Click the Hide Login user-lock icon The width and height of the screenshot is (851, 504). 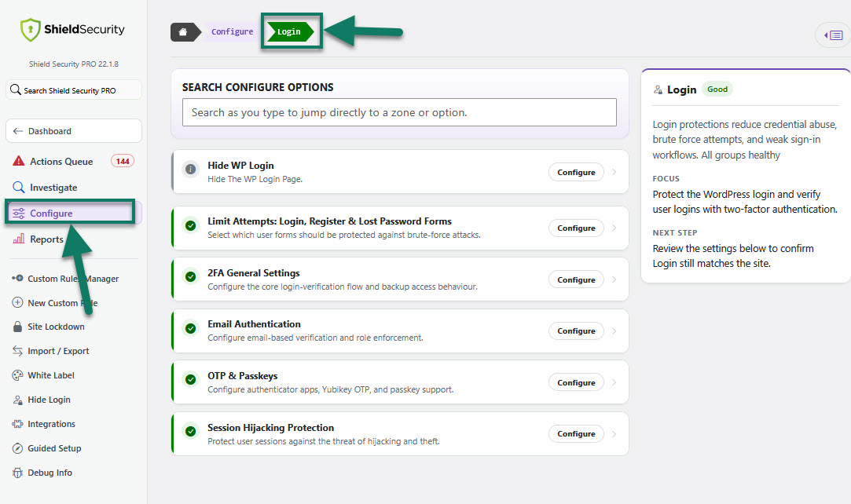coord(17,400)
